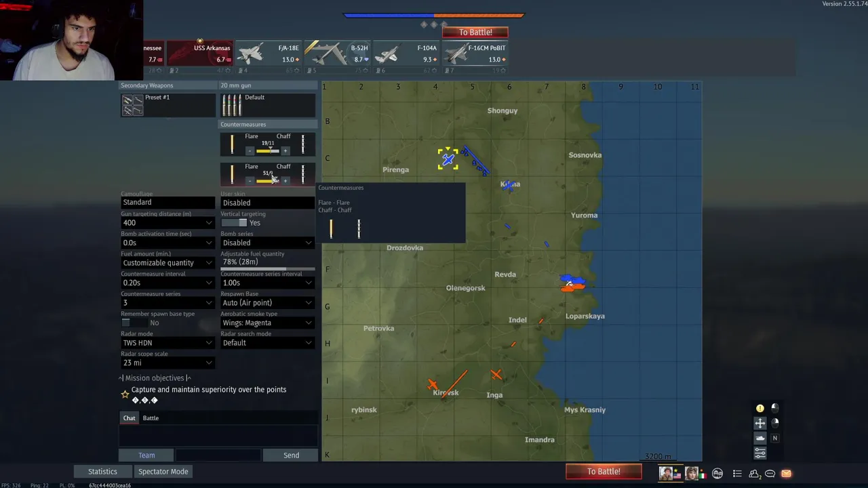Image resolution: width=868 pixels, height=488 pixels.
Task: Adjust the 19/11 flare-chaff ratio slider
Action: tap(267, 150)
